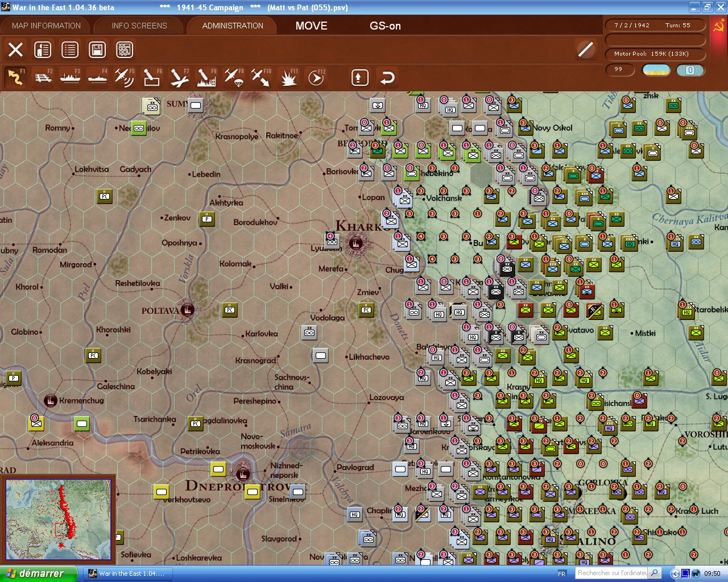
Task: Click the Pavlograd town label
Action: pyautogui.click(x=355, y=467)
